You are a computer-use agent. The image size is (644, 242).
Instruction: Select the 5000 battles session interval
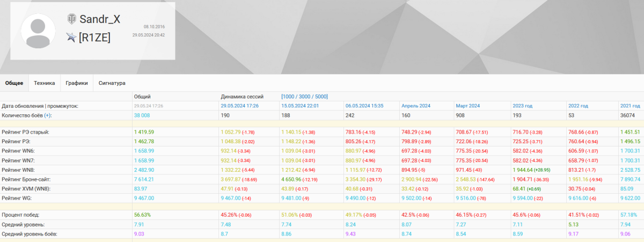pyautogui.click(x=320, y=97)
